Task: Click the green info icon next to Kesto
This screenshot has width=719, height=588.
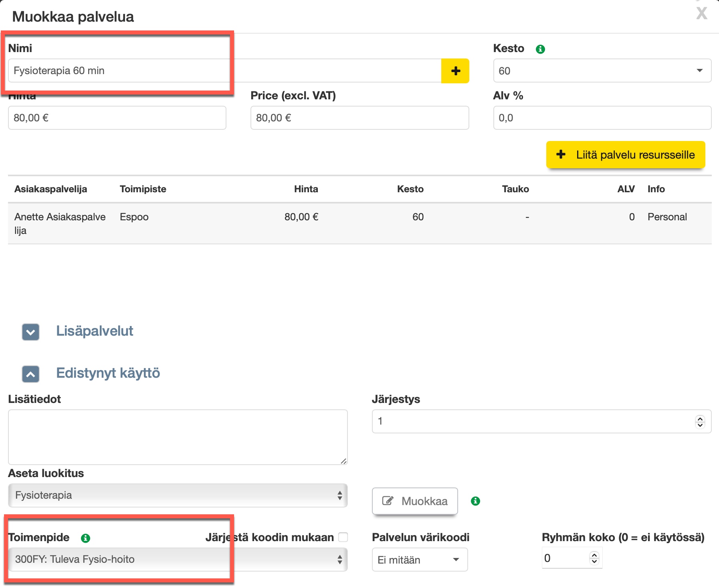Action: [540, 49]
